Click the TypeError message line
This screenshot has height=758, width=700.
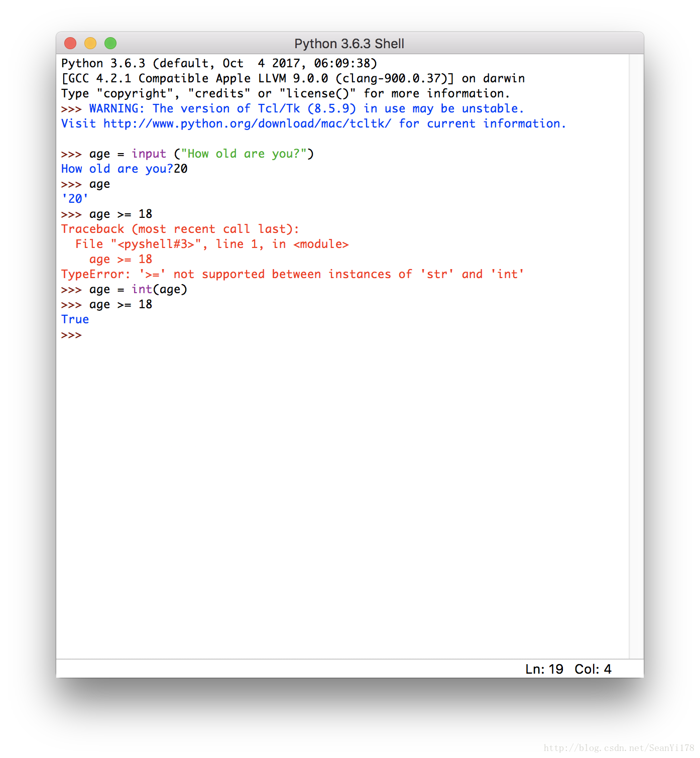pos(293,274)
